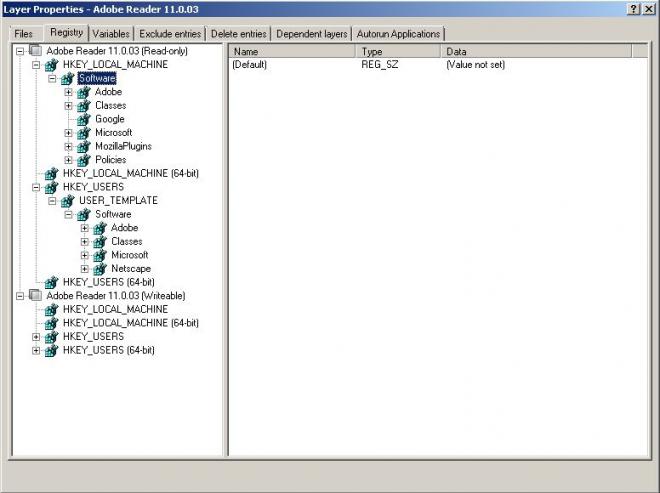
Task: Expand writeable HKEY_USERS node
Action: (36, 337)
